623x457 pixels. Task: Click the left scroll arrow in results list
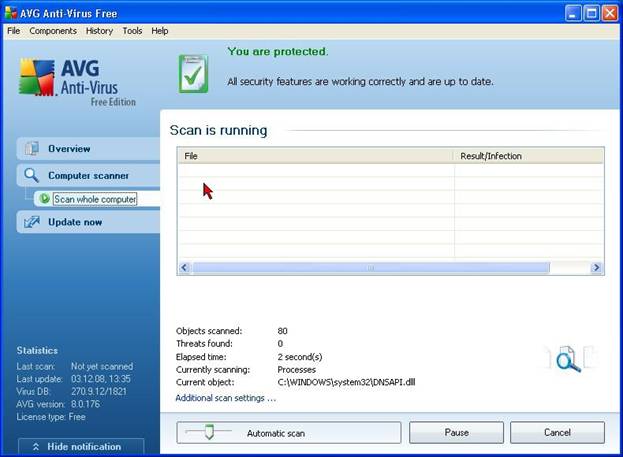click(x=184, y=267)
